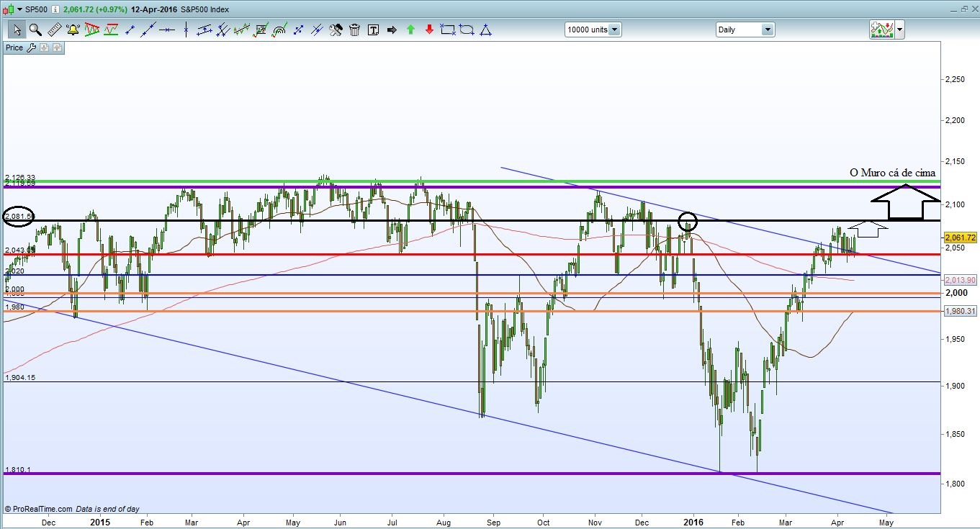The height and width of the screenshot is (529, 980).
Task: Click the add indicator chart button
Action: (x=882, y=30)
